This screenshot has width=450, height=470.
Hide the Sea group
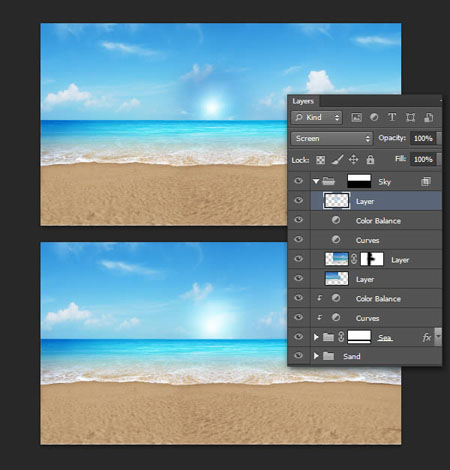[299, 336]
